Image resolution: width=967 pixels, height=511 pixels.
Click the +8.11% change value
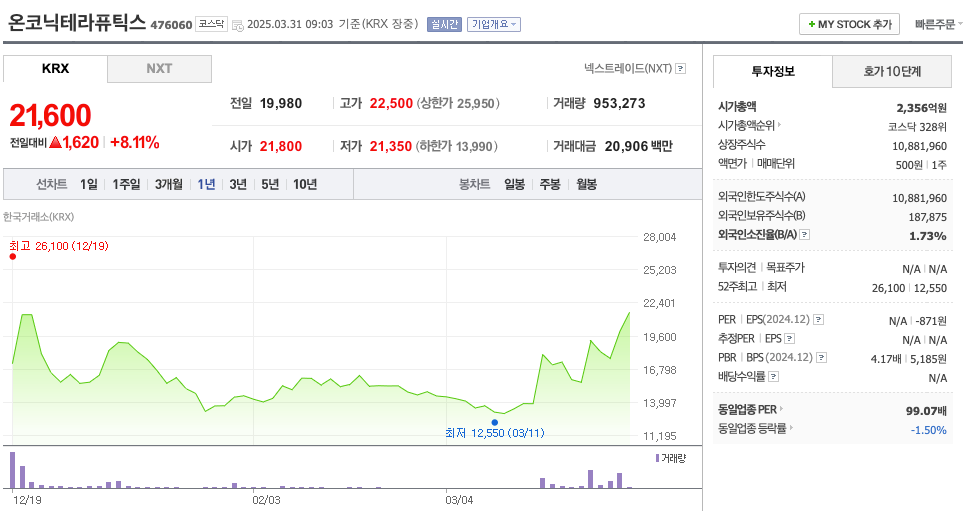(134, 142)
